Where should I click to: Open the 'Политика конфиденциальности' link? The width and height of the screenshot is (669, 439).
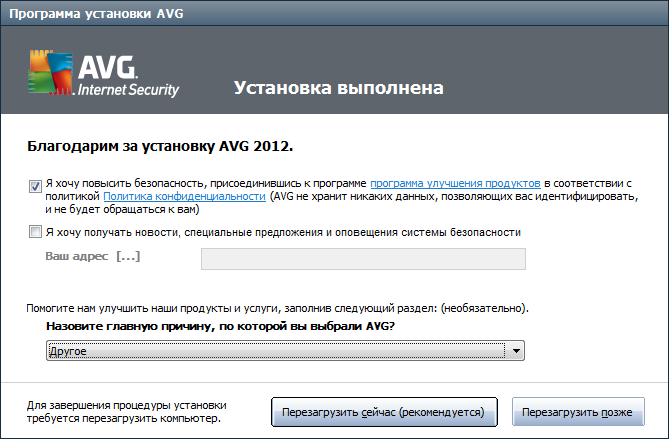click(x=184, y=196)
